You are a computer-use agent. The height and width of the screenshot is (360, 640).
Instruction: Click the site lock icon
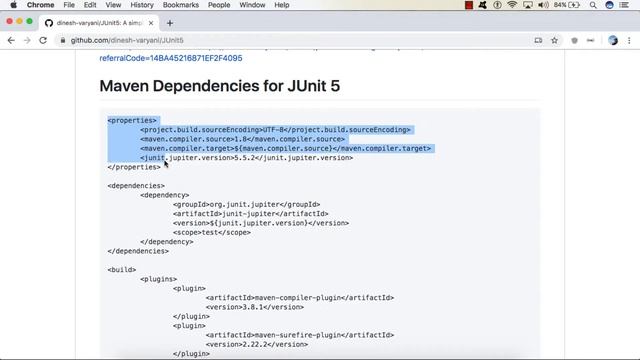(x=62, y=40)
